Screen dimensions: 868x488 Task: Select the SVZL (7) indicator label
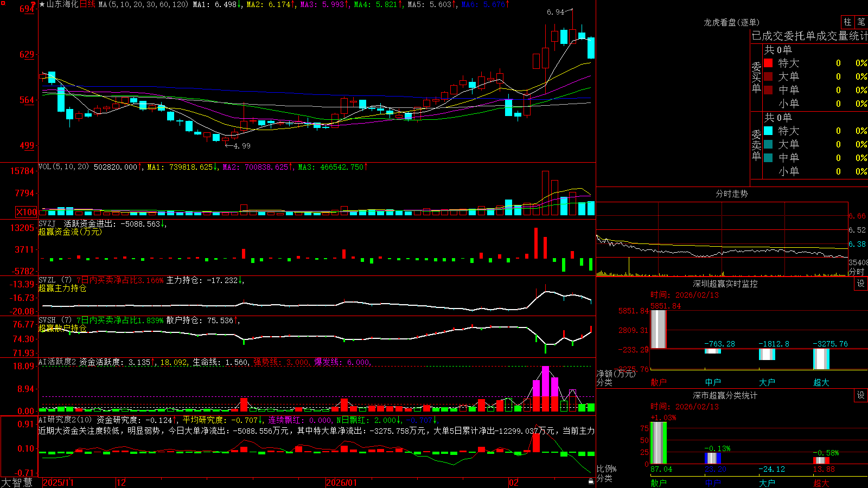55,280
